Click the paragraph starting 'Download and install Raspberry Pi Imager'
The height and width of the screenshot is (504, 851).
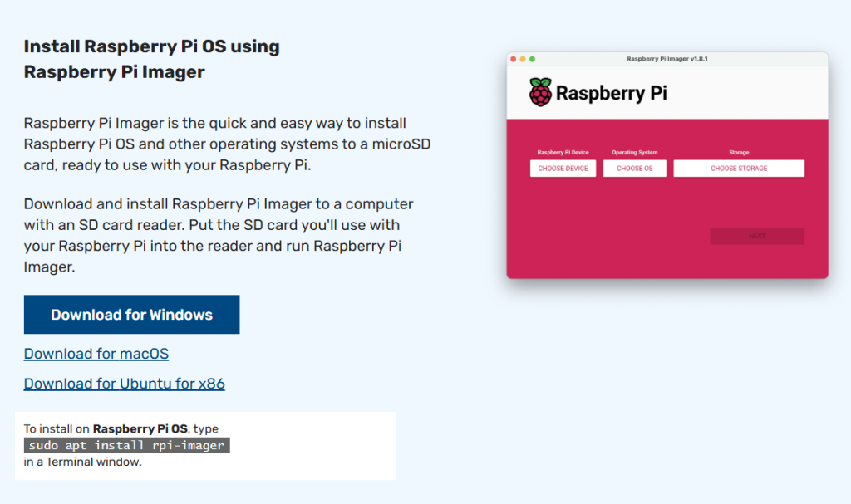219,236
